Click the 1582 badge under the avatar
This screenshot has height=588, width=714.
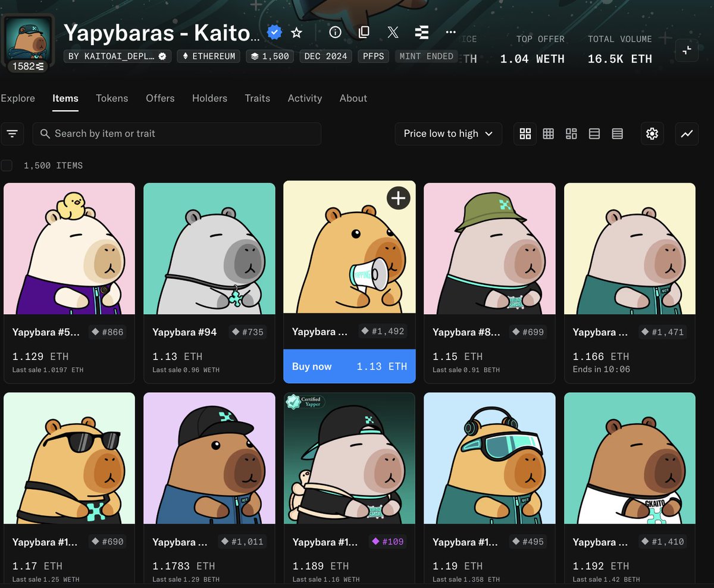click(x=29, y=66)
